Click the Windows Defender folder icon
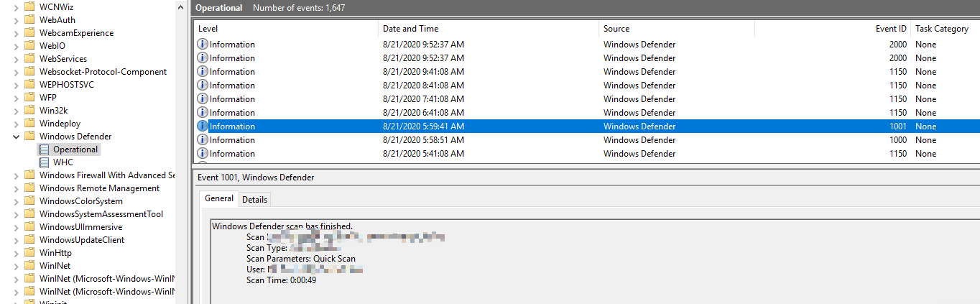Screen dimensions: 980x304 coord(29,137)
